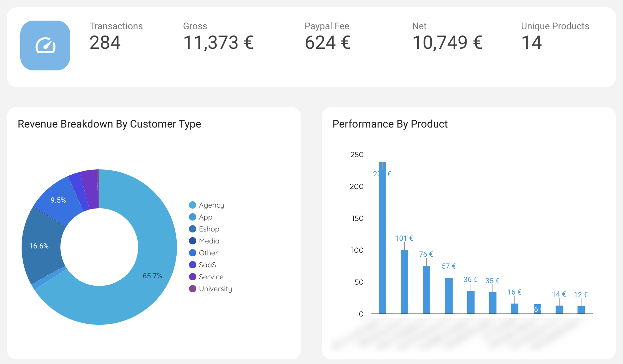
Task: Click the bar labeled 76 €
Action: tap(426, 290)
